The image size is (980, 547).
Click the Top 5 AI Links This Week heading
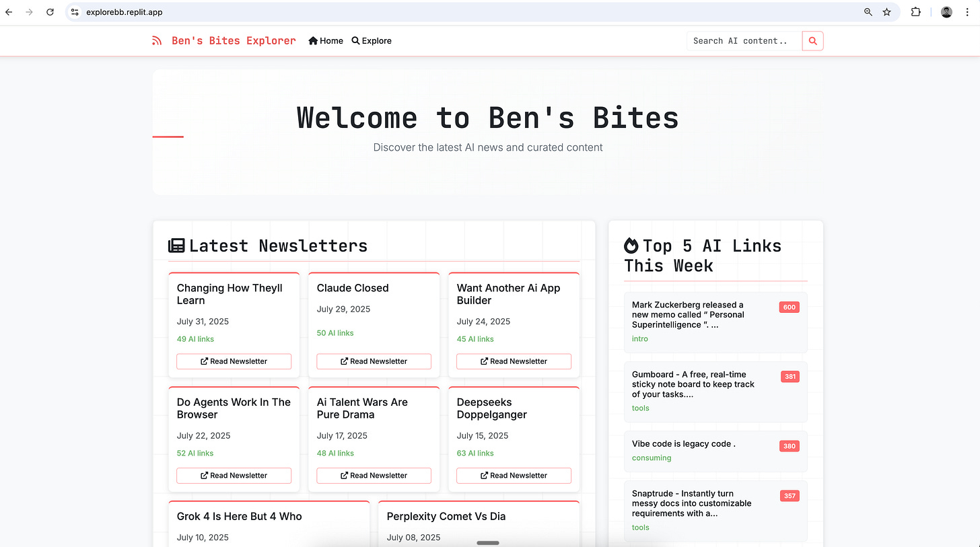pos(703,256)
